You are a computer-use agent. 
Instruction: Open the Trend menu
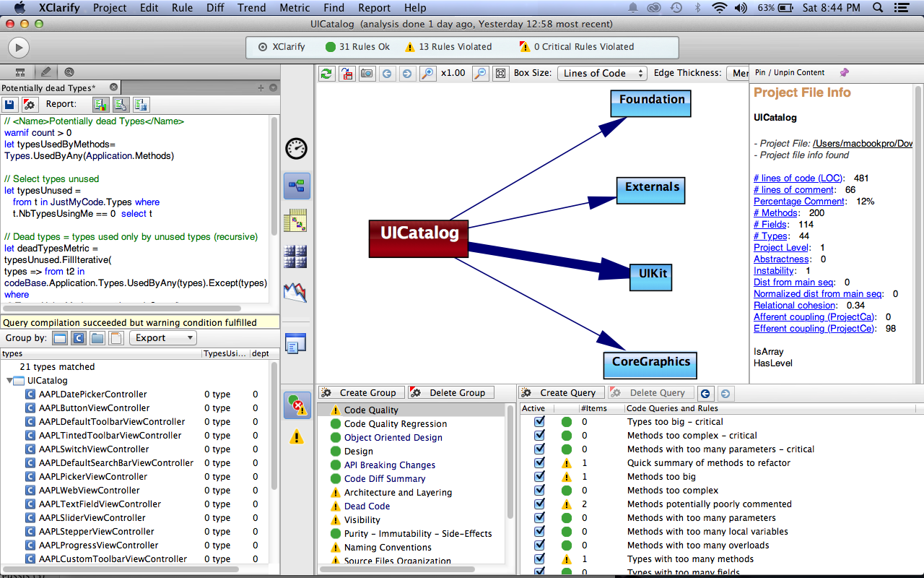[253, 8]
